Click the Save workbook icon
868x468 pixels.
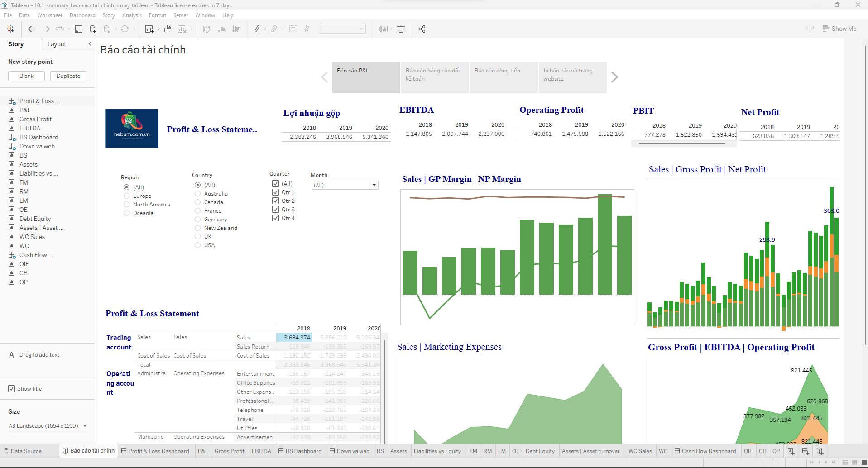tap(79, 29)
